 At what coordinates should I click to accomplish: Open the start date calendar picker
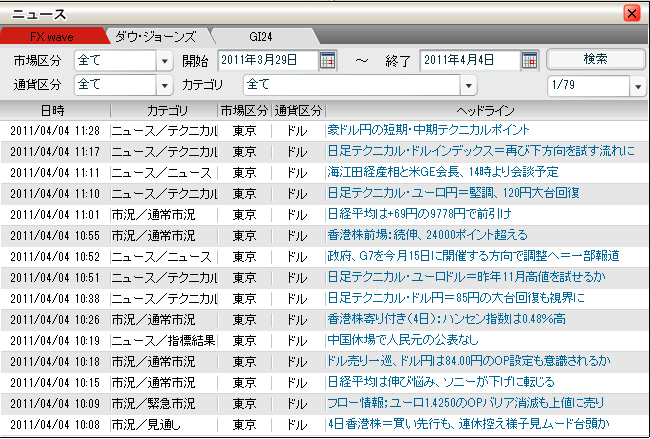point(327,61)
